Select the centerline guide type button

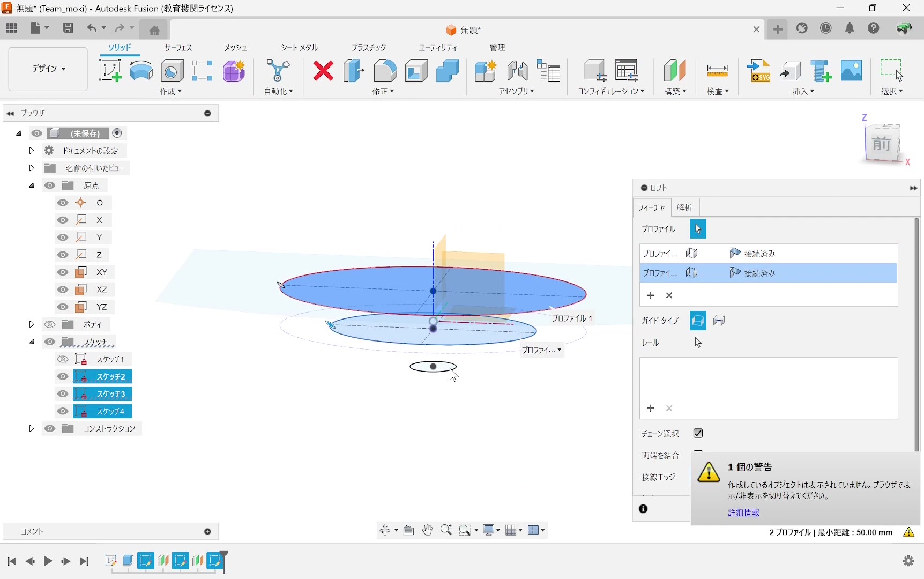tap(719, 321)
